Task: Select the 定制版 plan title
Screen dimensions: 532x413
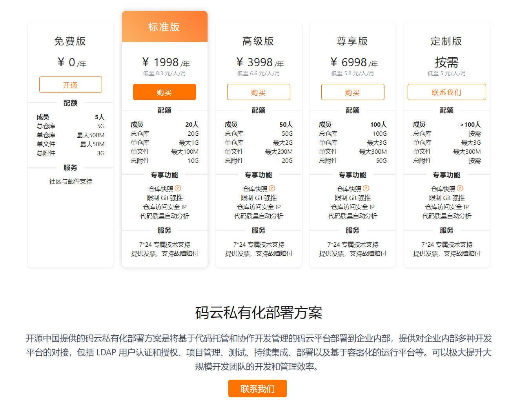Action: tap(447, 41)
